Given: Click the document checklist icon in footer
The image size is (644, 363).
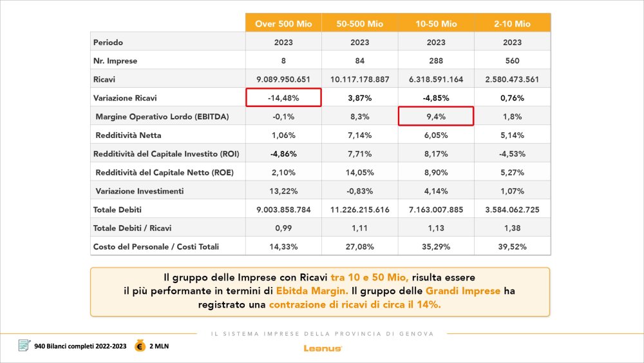Looking at the screenshot, I should (x=24, y=346).
